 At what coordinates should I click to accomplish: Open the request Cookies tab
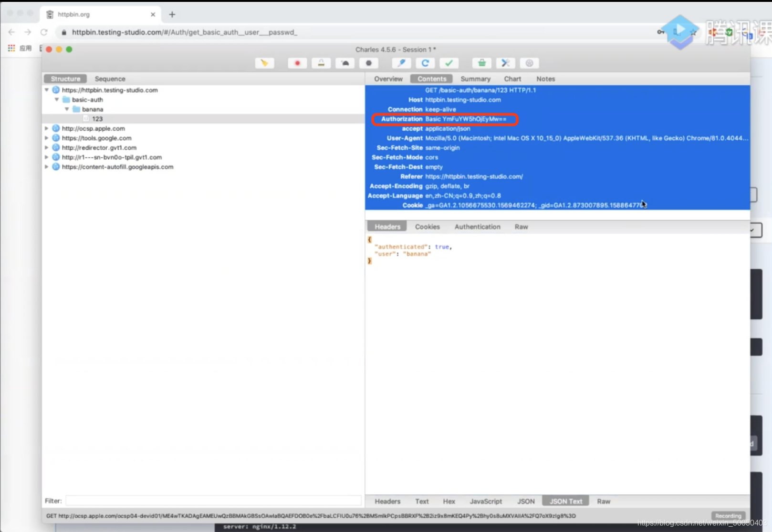(427, 226)
